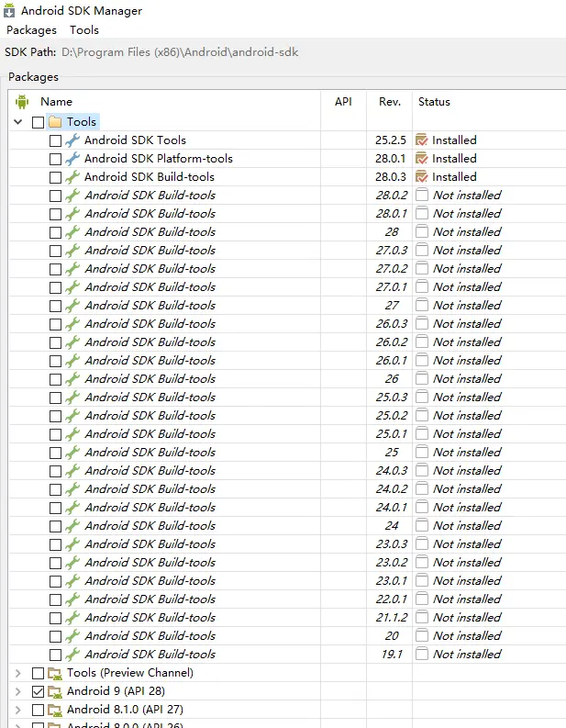Click the Tools folder icon
The image size is (566, 728).
pos(55,122)
